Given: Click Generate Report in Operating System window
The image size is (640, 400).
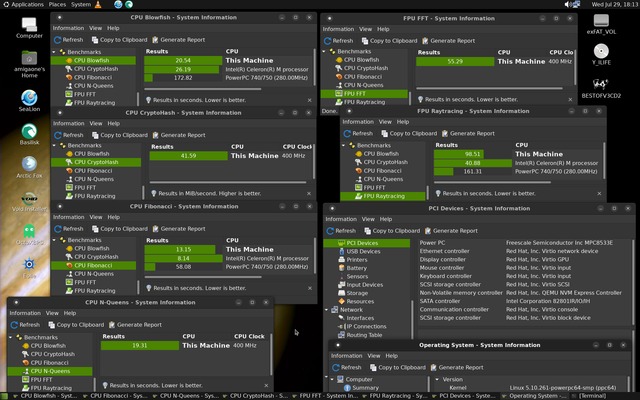Looking at the screenshot, I should [457, 368].
